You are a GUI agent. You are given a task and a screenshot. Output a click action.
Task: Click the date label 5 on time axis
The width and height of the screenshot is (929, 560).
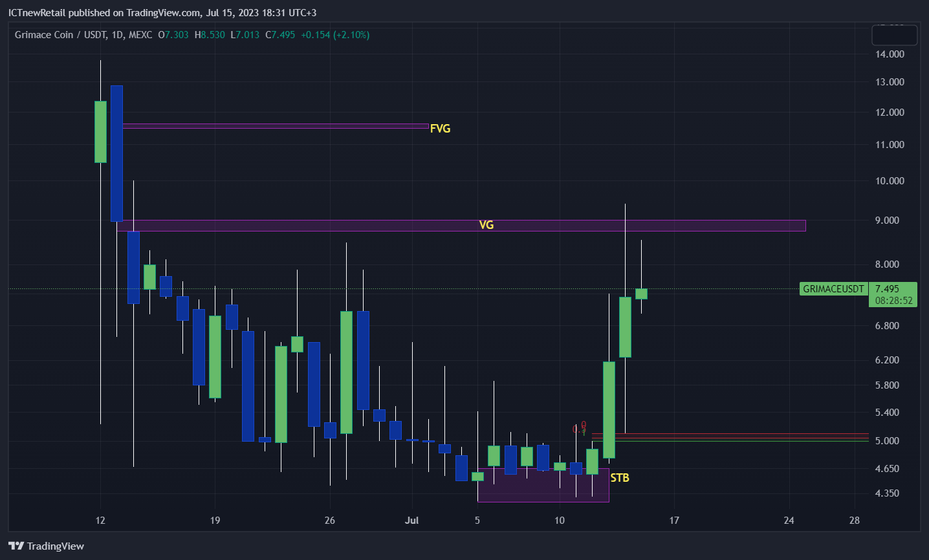[x=477, y=521]
